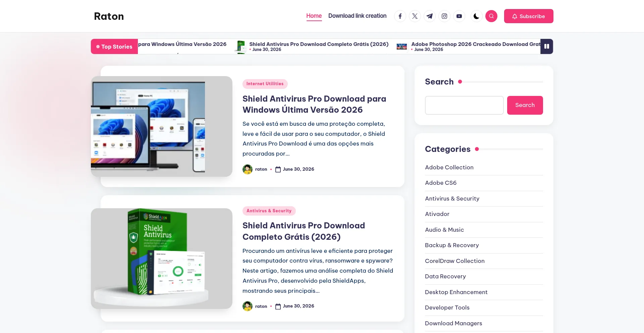Open post Shield Antivirus Pro Download para Windows
The height and width of the screenshot is (333, 644).
click(x=314, y=104)
